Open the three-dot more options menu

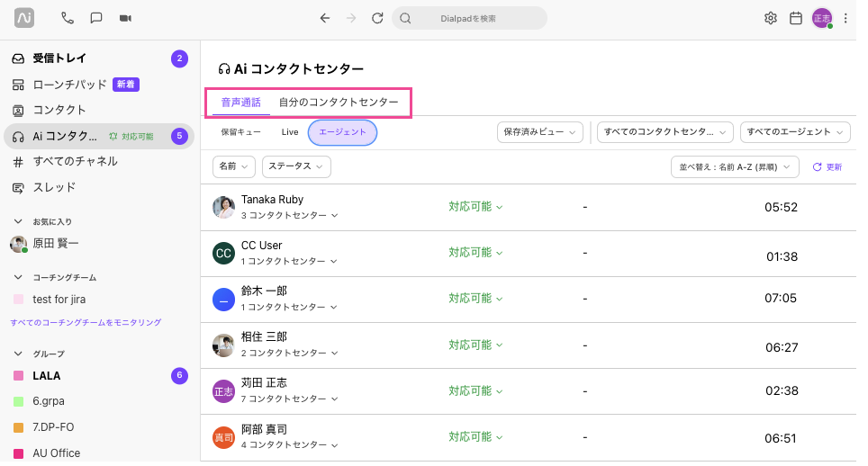click(x=845, y=18)
